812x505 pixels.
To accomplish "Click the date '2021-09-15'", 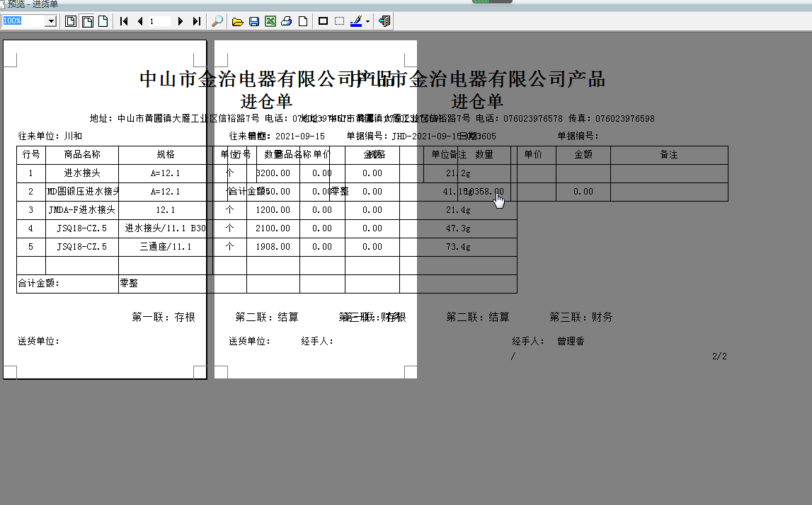I will point(300,136).
